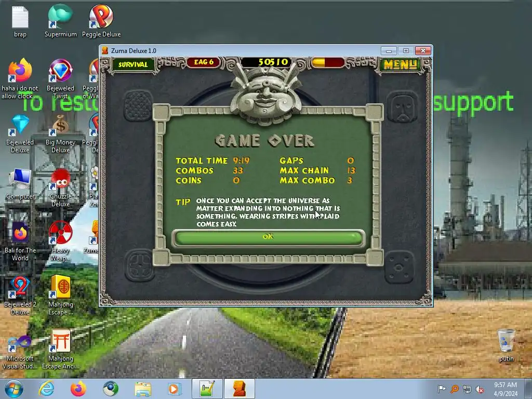The width and height of the screenshot is (532, 399).
Task: Switch to Zuma Deluxe taskbar button
Action: 239,389
